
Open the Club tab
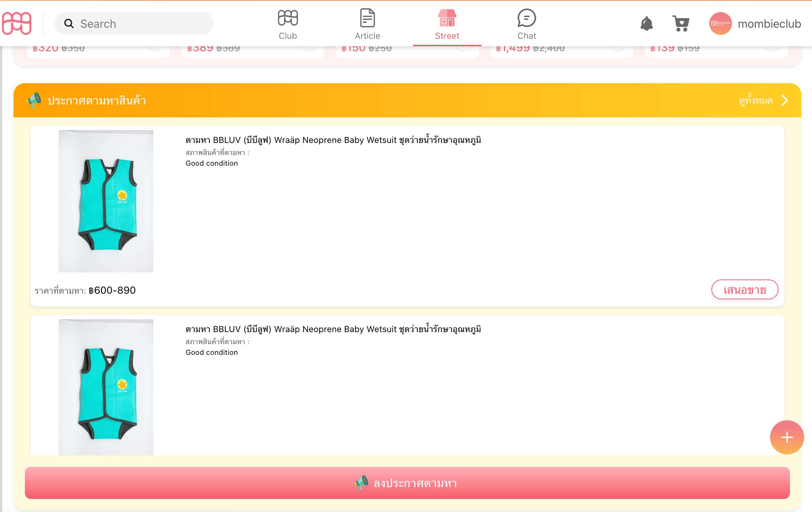click(288, 24)
